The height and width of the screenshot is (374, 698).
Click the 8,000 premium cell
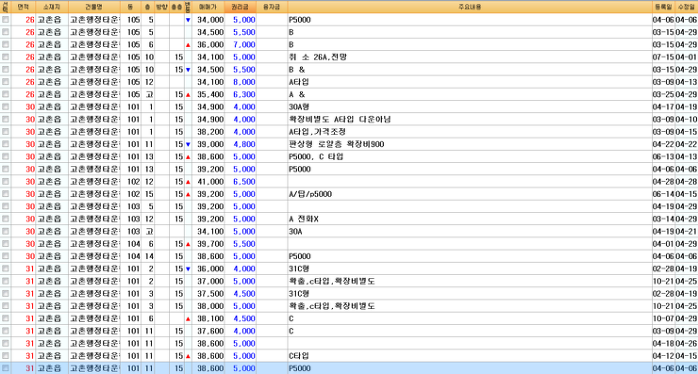(241, 82)
